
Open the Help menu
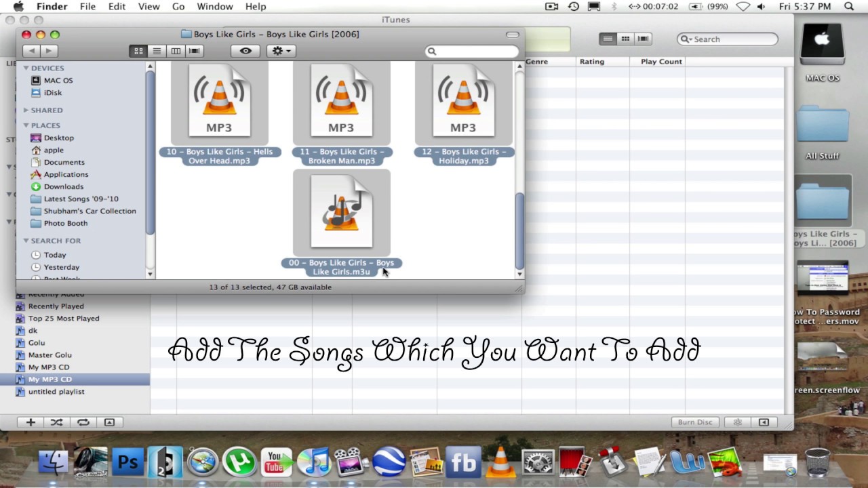[x=256, y=7]
